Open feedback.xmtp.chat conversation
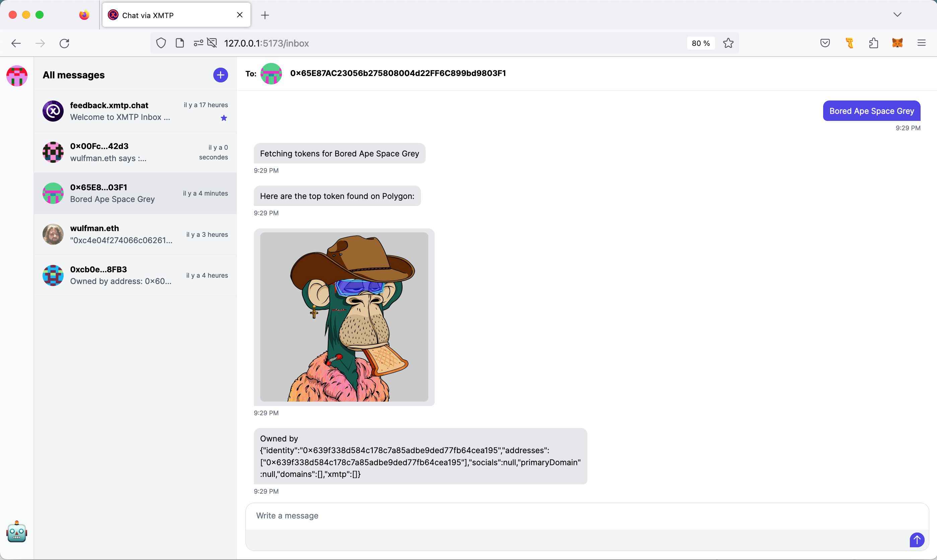 (x=135, y=111)
